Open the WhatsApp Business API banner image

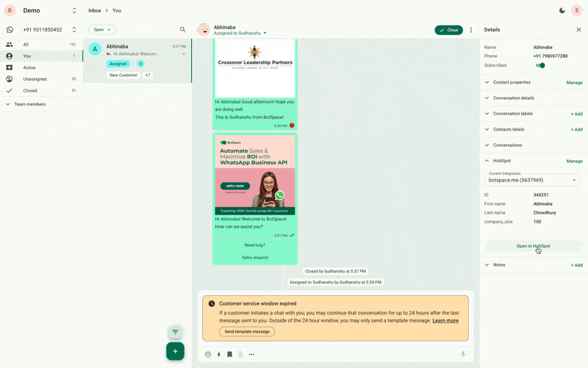[x=255, y=175]
